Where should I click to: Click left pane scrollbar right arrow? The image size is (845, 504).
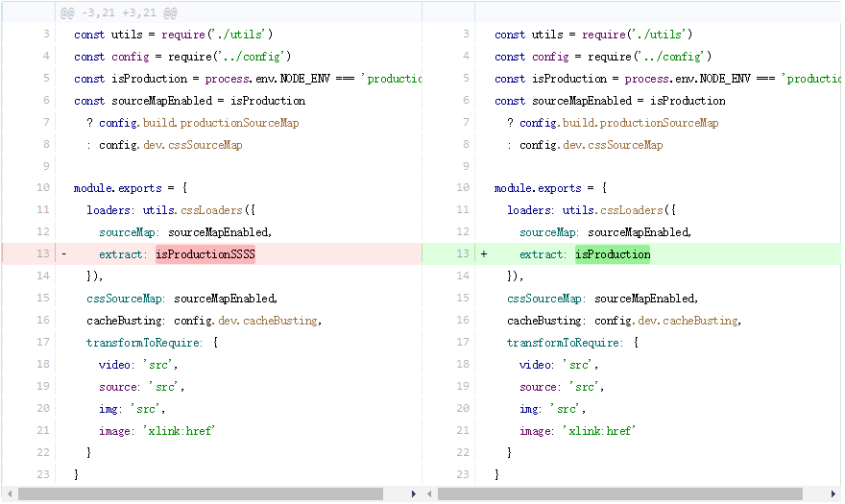click(413, 493)
